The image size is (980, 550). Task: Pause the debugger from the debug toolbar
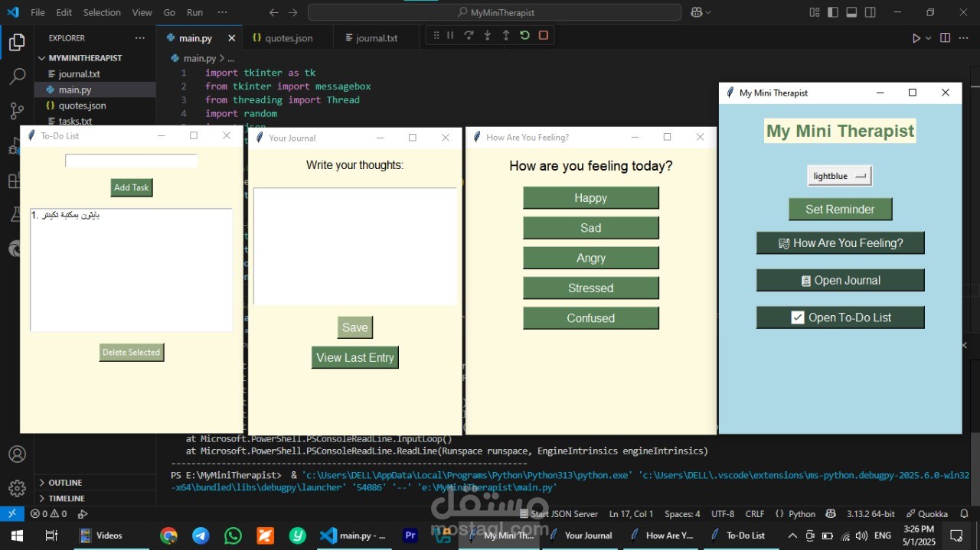[450, 35]
